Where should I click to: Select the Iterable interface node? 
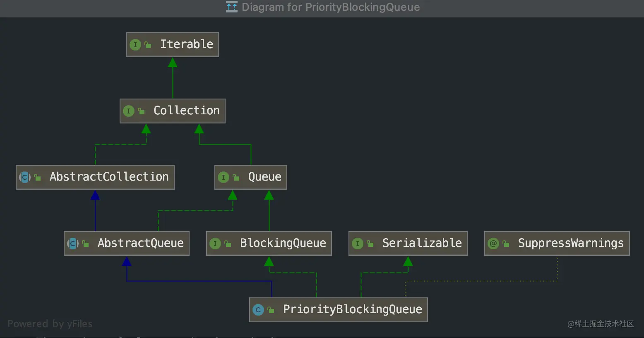click(173, 45)
